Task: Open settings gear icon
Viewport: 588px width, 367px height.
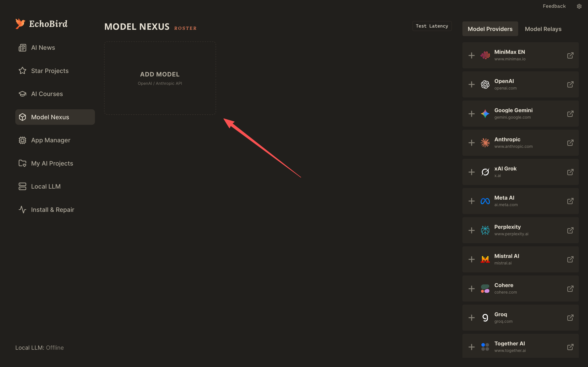Action: pyautogui.click(x=579, y=6)
